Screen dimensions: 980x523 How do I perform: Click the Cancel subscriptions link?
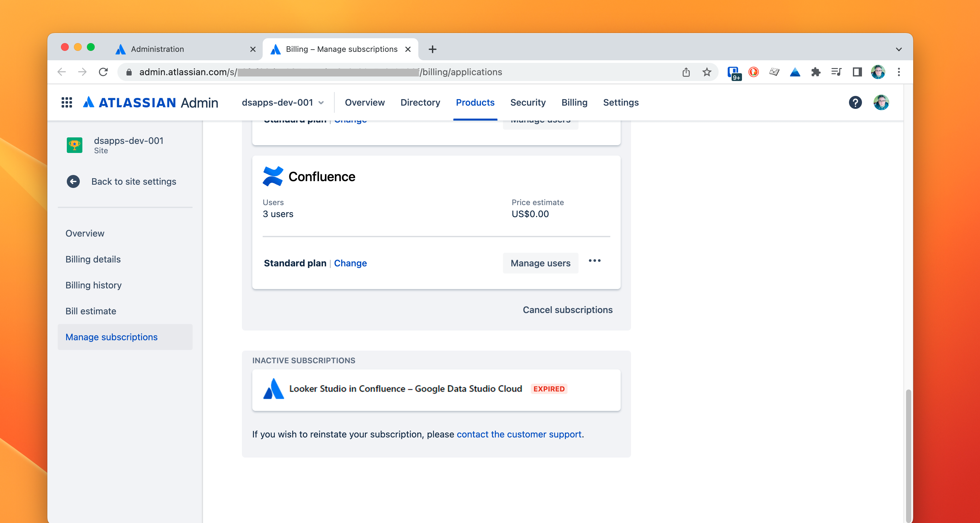[x=567, y=310]
